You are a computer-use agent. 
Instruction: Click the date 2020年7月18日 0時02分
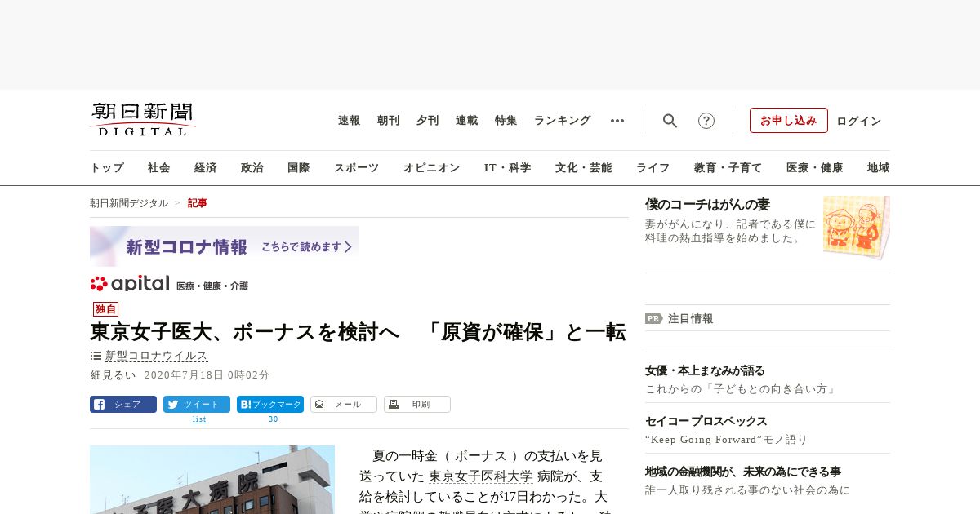point(207,375)
